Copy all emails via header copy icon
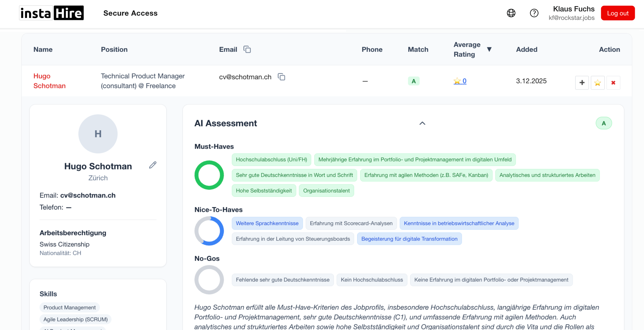Screen dimensions: 644x330 tap(247, 49)
